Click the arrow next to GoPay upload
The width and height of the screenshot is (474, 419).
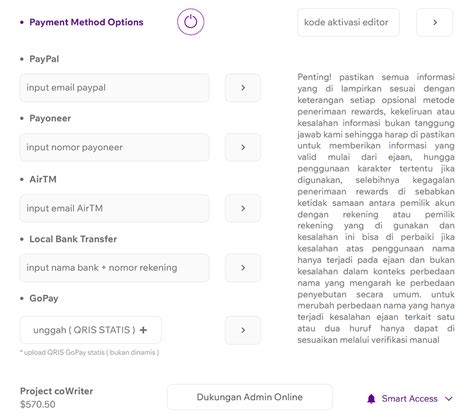243,330
